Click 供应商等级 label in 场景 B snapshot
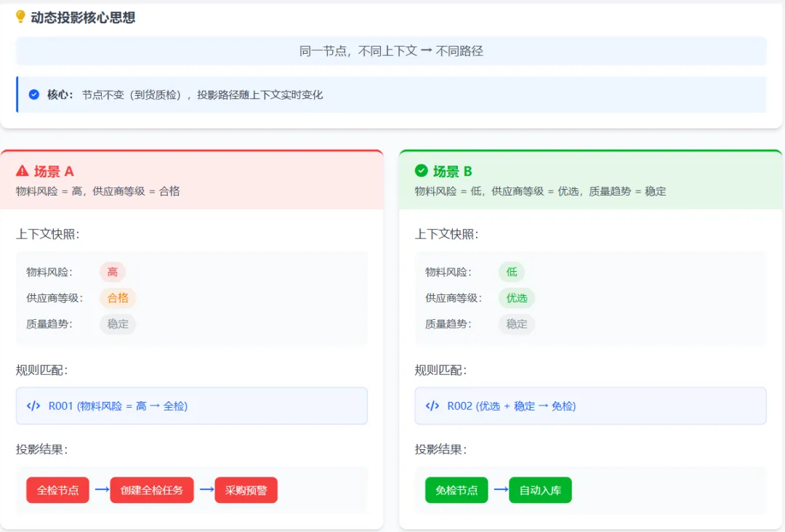Image resolution: width=785 pixels, height=532 pixels. coord(454,298)
